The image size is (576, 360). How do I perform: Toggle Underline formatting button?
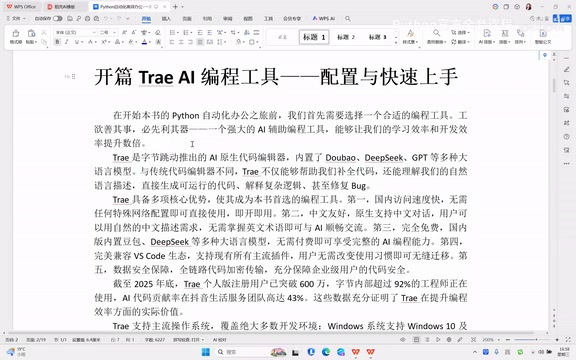[x=76, y=42]
